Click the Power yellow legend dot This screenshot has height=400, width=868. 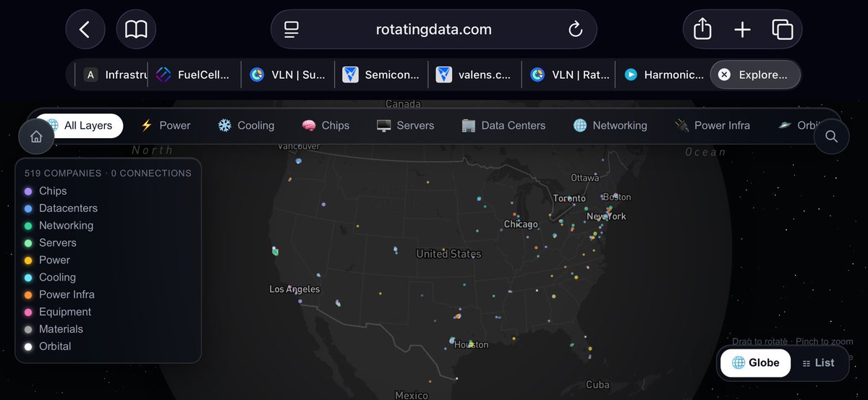[x=28, y=260]
